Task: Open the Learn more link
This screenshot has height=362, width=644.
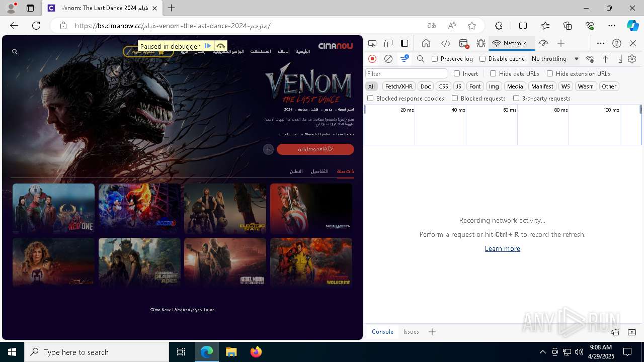Action: pyautogui.click(x=502, y=248)
